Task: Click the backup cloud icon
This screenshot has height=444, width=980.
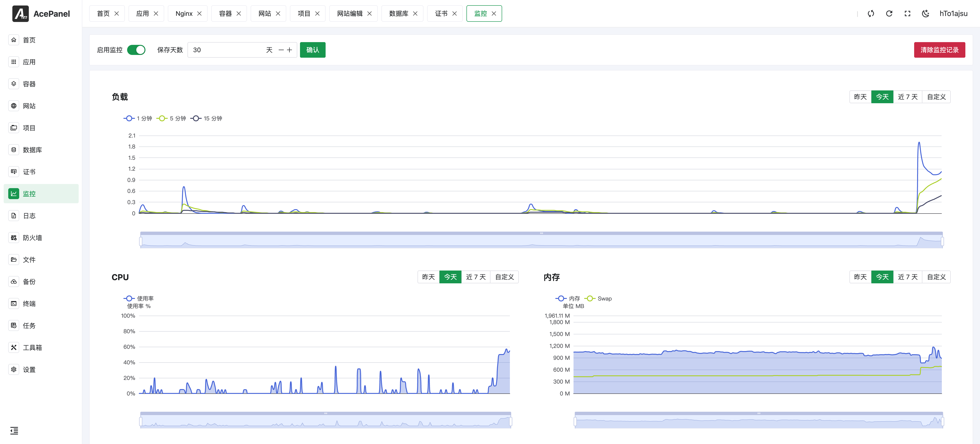Action: (14, 282)
